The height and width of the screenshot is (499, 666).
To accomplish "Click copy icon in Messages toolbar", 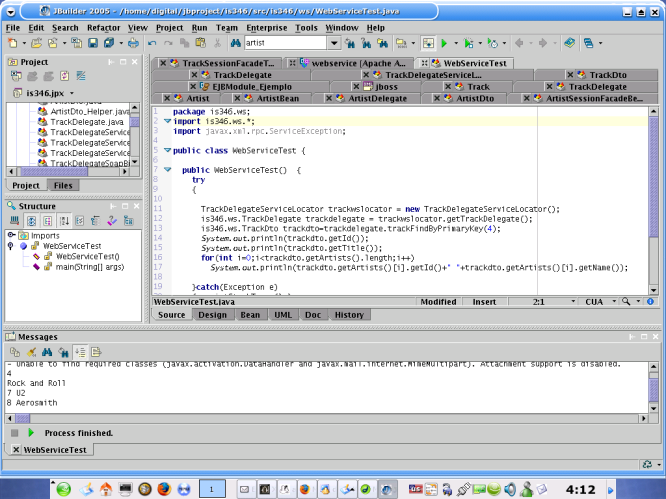I will pyautogui.click(x=14, y=352).
